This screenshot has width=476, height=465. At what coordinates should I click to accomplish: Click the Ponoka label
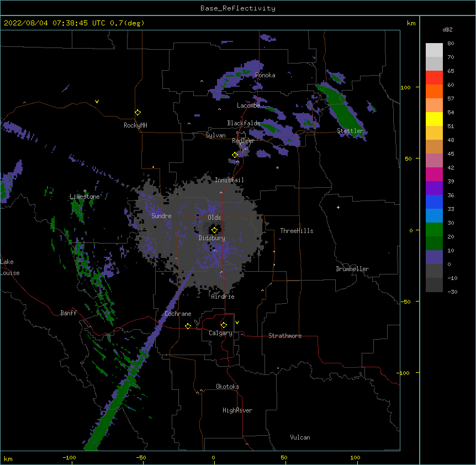265,75
